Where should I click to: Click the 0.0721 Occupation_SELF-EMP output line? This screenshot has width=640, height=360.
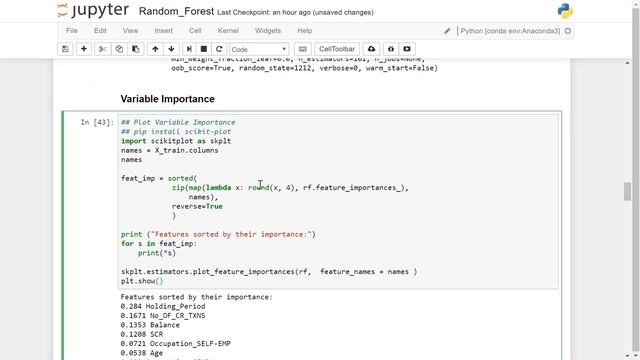point(176,344)
